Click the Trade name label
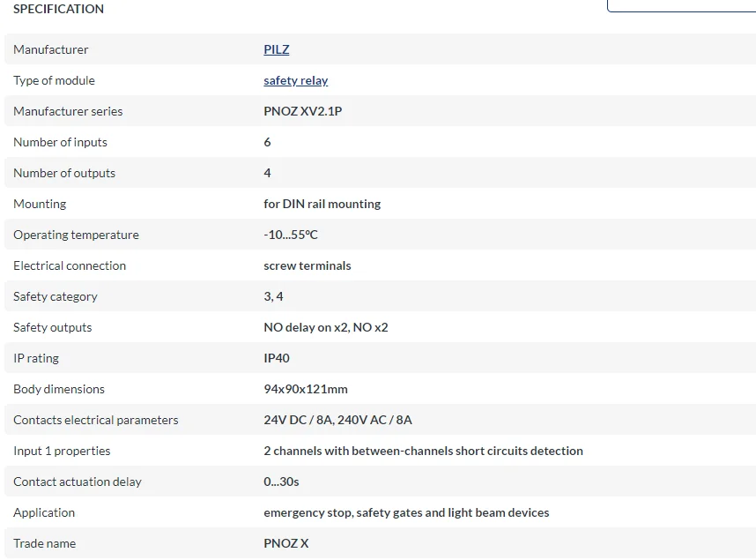Screen dimensions: 756x560 [44, 543]
